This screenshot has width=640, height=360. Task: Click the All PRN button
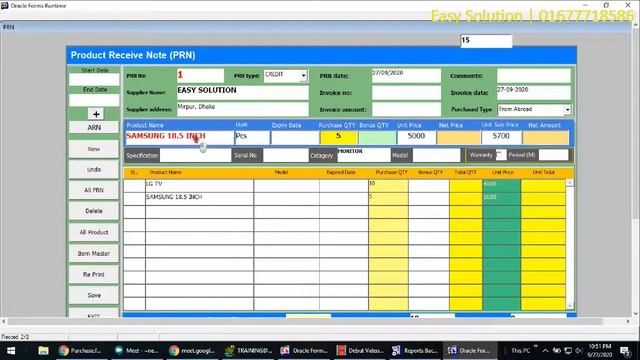click(94, 190)
